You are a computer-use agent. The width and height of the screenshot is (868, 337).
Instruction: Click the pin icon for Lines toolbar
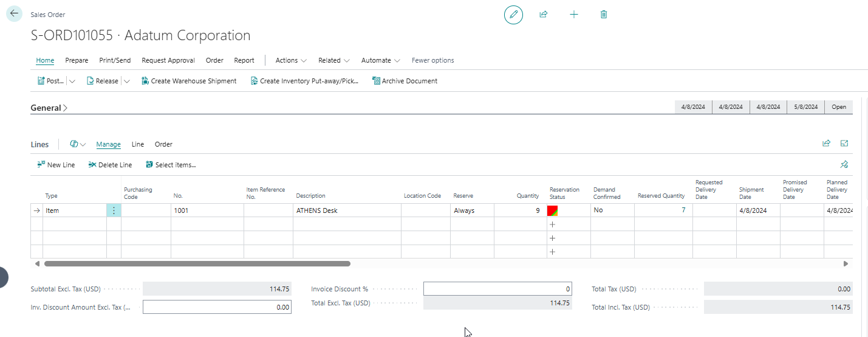tap(844, 164)
